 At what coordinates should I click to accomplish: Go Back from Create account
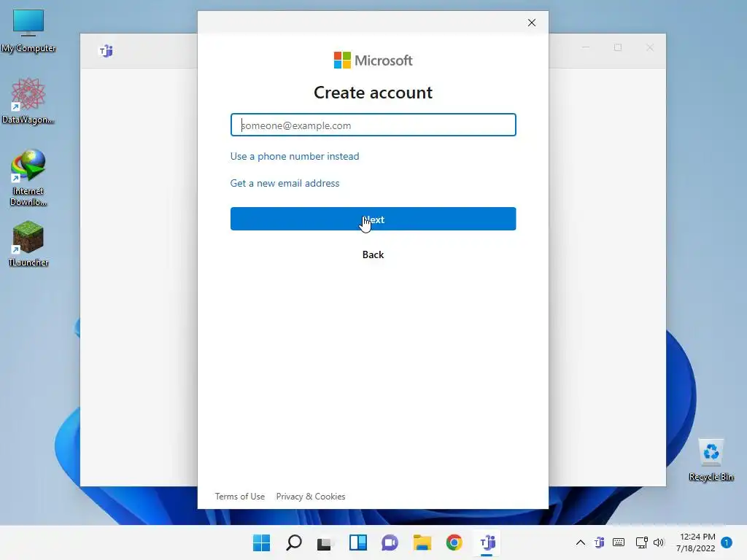pos(373,254)
